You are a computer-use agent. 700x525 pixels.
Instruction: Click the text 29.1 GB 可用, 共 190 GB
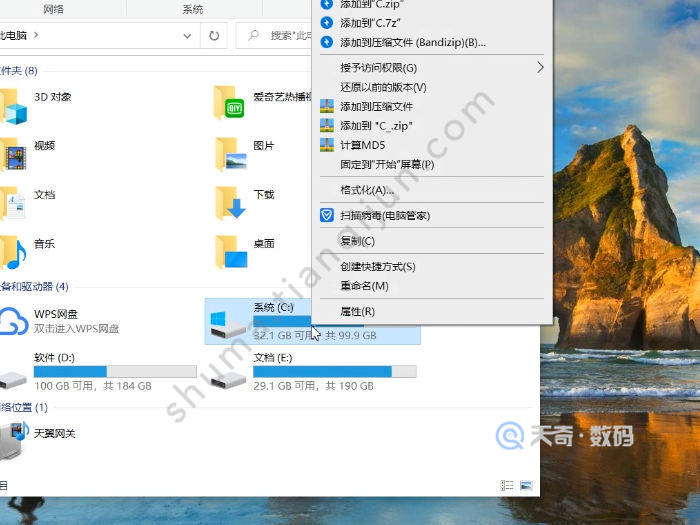point(313,386)
